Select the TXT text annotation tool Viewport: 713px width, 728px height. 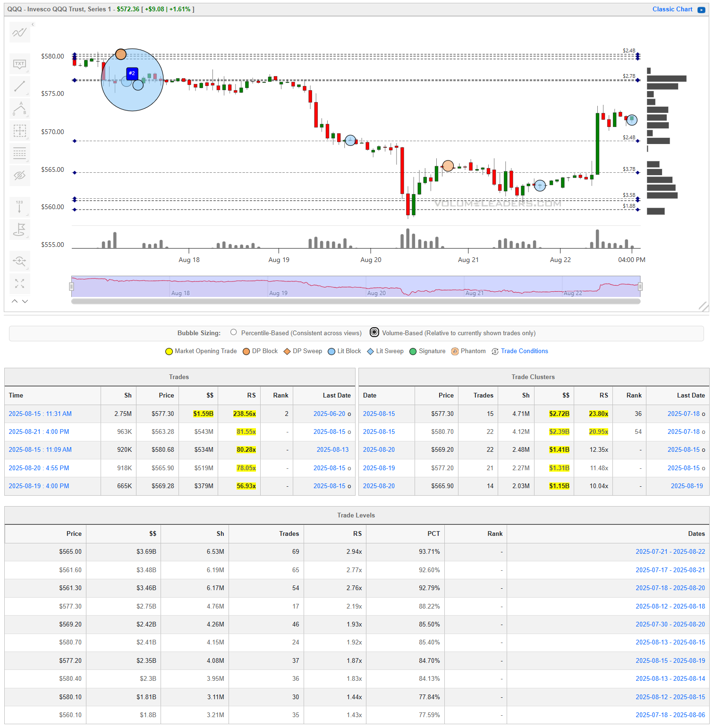click(x=20, y=64)
